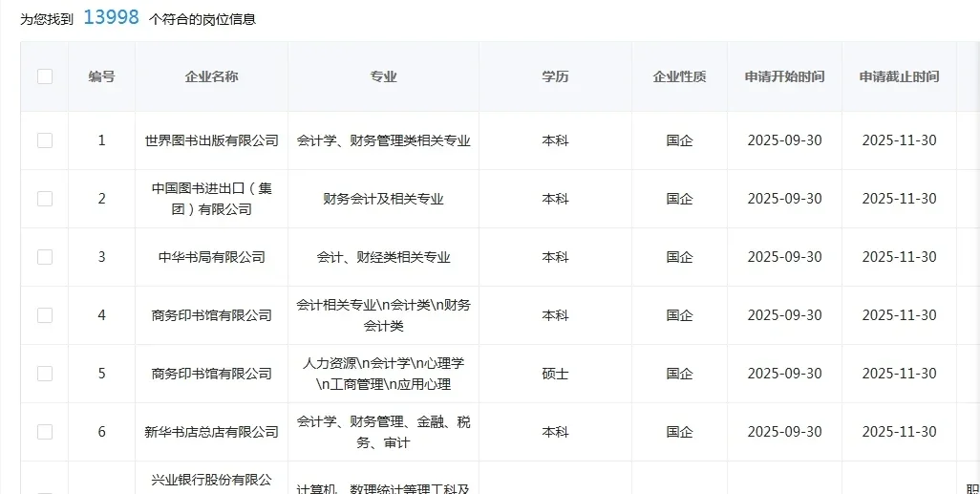Click the 企业名称 column header

(211, 76)
